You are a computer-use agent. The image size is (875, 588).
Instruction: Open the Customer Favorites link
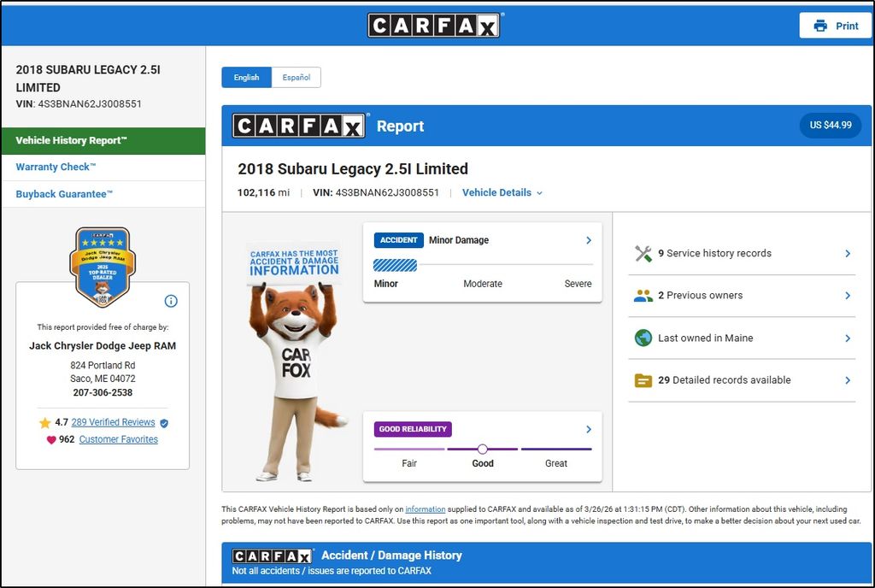(118, 439)
